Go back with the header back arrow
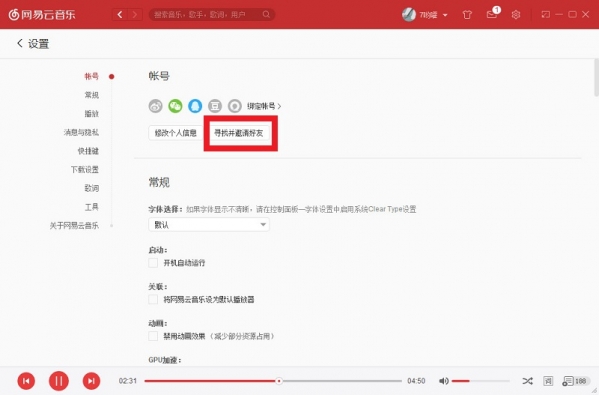 pyautogui.click(x=120, y=15)
